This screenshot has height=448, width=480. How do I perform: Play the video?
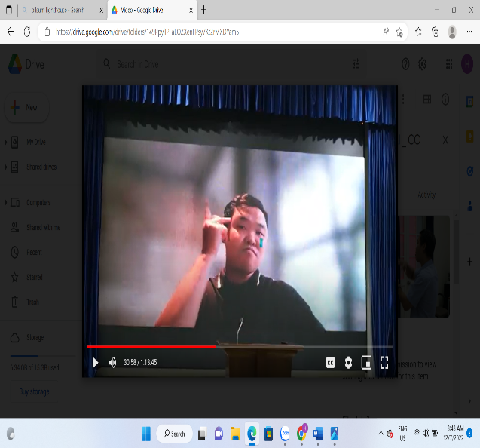95,363
